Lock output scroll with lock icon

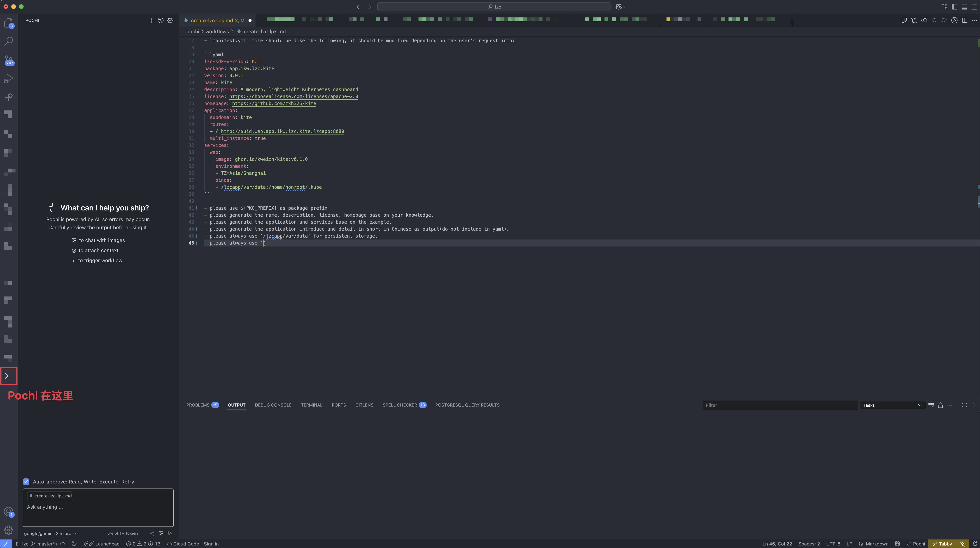pyautogui.click(x=940, y=405)
